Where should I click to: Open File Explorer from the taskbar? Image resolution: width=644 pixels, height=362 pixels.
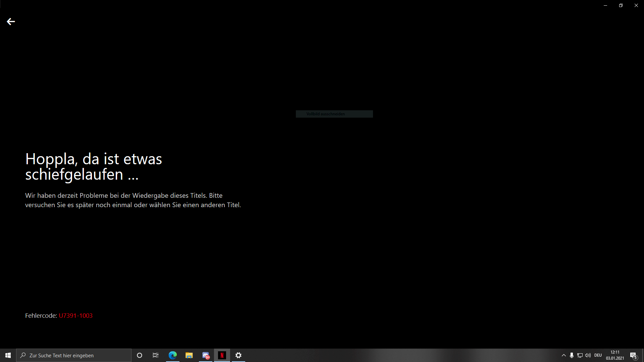coord(189,355)
